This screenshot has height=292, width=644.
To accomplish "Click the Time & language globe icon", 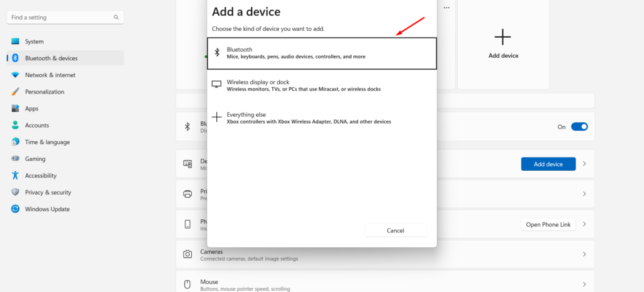I will [15, 142].
